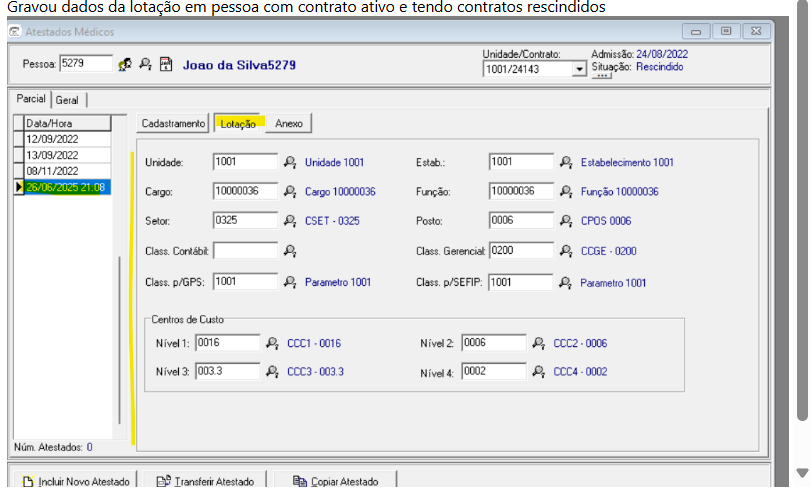The height and width of the screenshot is (490, 811).
Task: Click the search icon next to Unidade field
Action: (290, 162)
